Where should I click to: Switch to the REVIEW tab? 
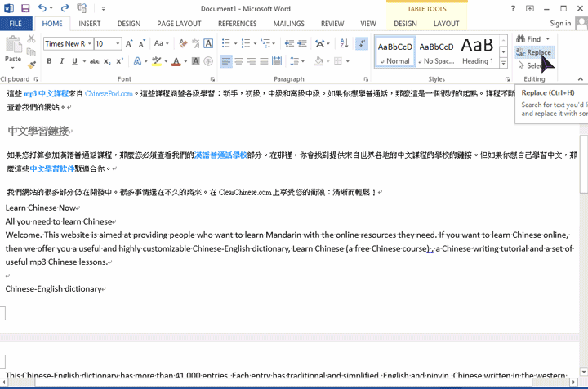point(332,24)
